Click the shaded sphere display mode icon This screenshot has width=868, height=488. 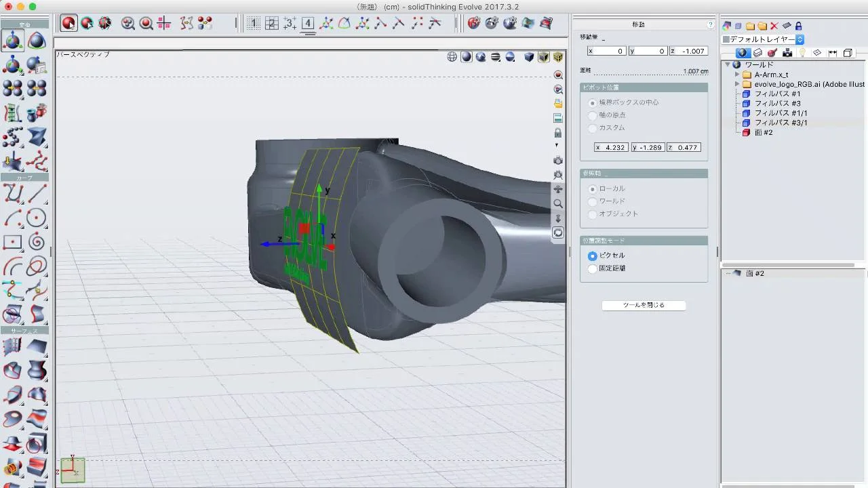point(467,57)
